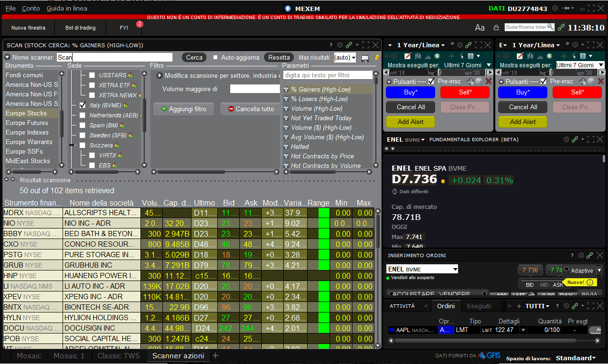This screenshot has height=364, width=608.
Task: Click the green dollar icon in left chart
Action: (437, 56)
